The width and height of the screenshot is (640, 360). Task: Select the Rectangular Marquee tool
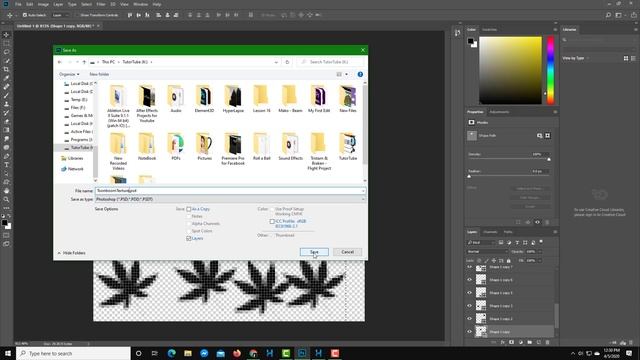tap(6, 43)
